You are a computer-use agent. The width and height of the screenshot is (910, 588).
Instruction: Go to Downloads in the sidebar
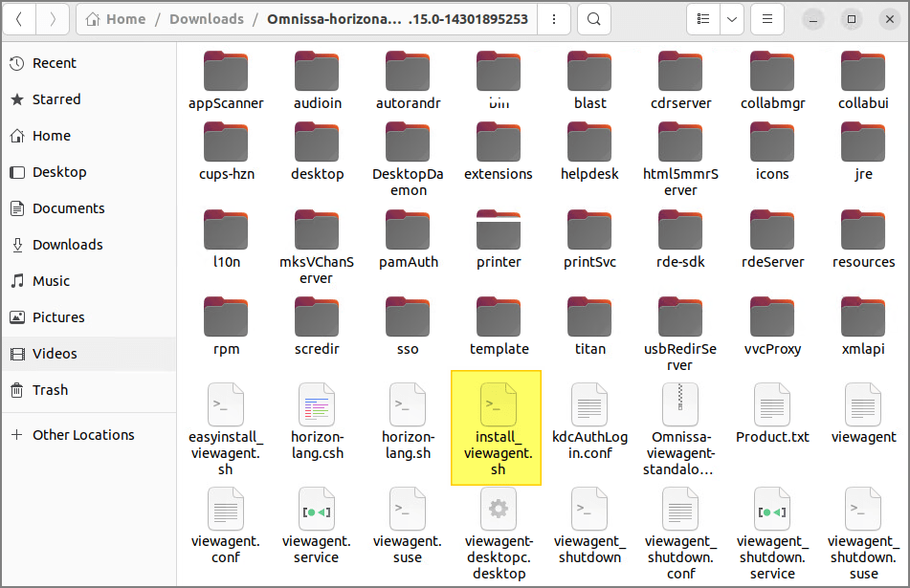point(67,245)
